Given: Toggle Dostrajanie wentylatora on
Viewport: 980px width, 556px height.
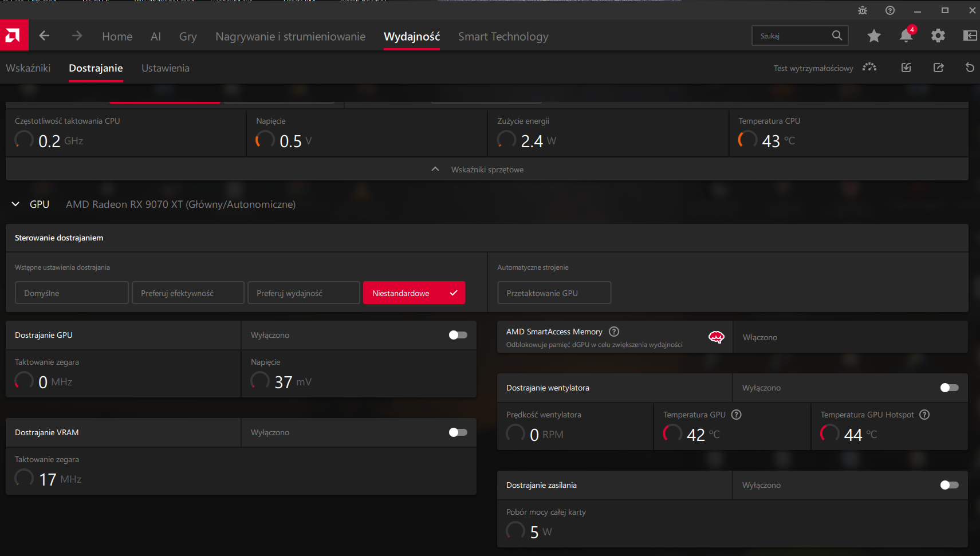Looking at the screenshot, I should (x=949, y=388).
